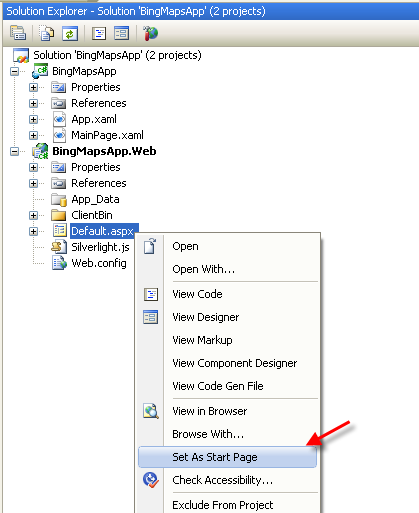Select the MainPage.xaml label
Viewport: 419px width, 513px height.
click(x=107, y=135)
